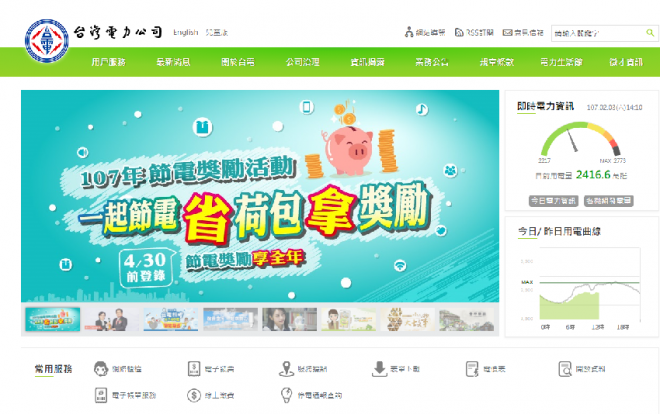
Task: Open the sitemap icon link in header
Action: [409, 32]
